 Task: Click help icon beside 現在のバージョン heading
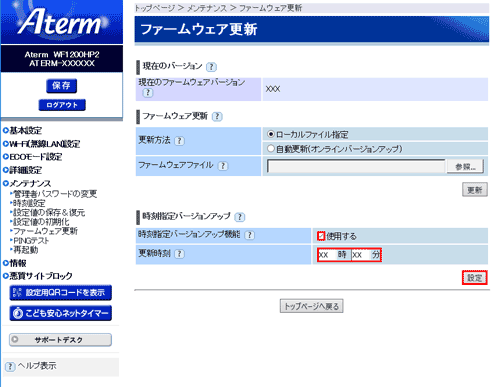(x=211, y=67)
